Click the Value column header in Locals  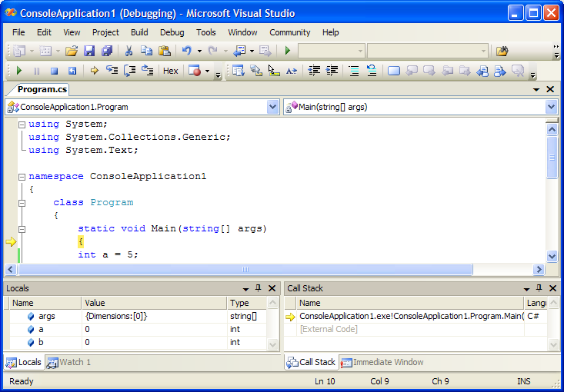(155, 303)
